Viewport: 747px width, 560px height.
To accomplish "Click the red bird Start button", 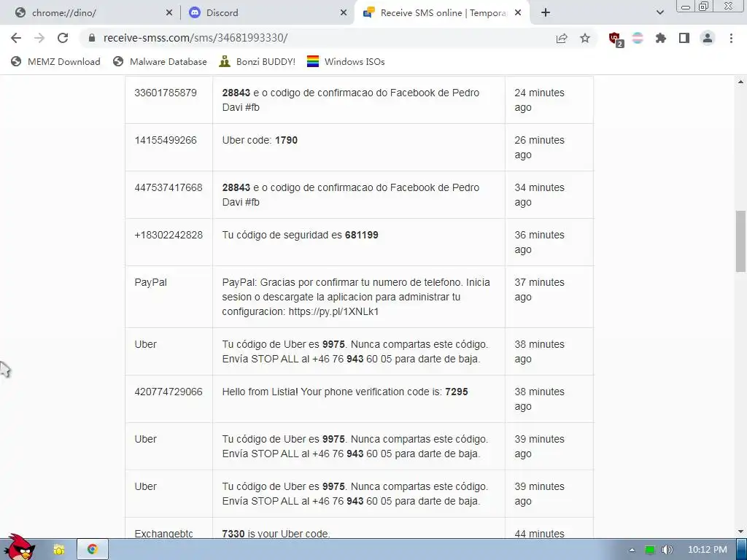I will (x=19, y=548).
